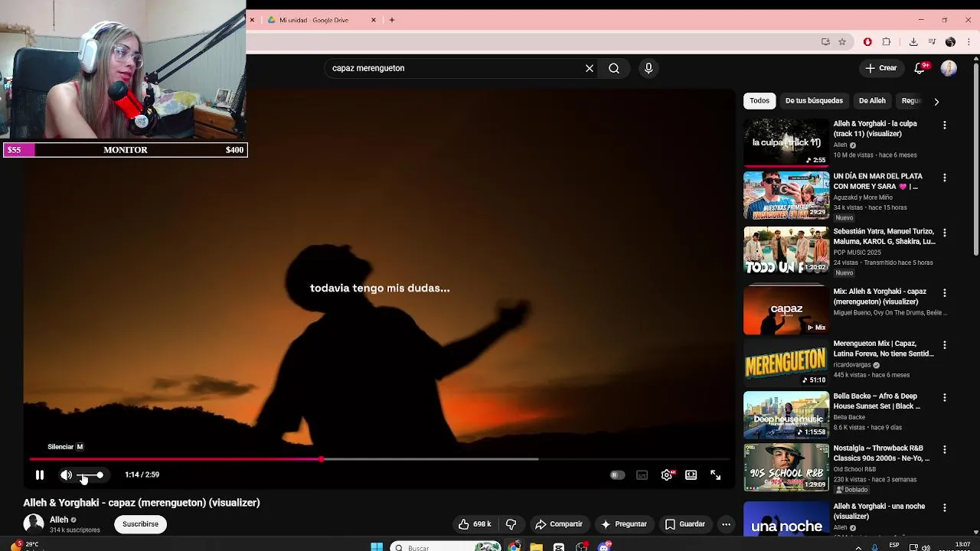Start voice search with the microphone icon
The width and height of the screenshot is (980, 551).
coord(648,68)
